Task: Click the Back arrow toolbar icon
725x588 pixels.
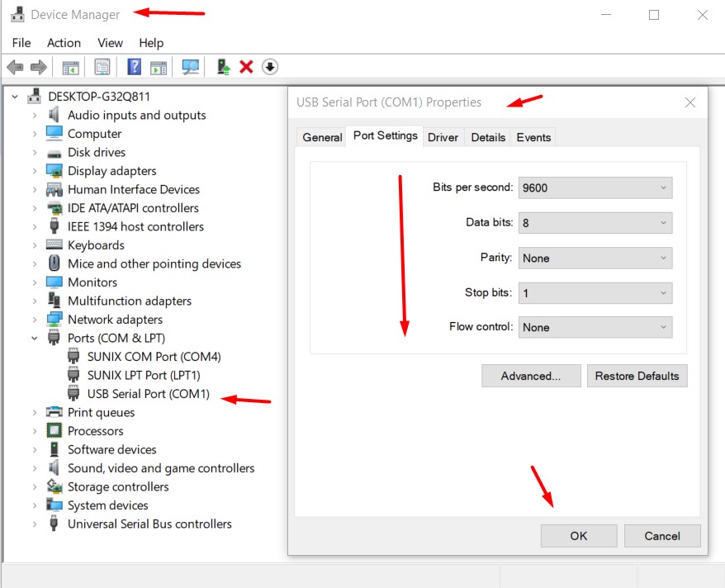Action: [15, 67]
